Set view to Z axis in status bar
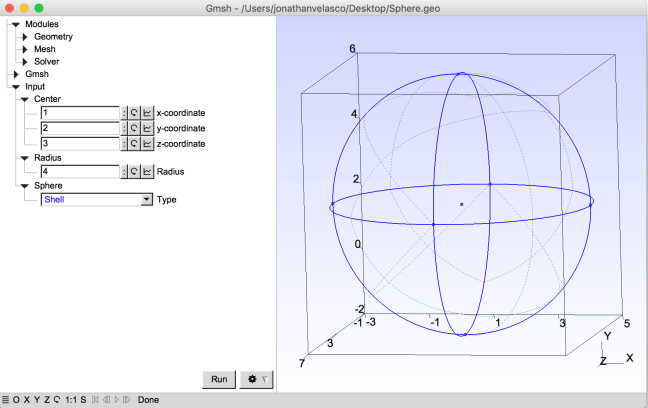Image resolution: width=648 pixels, height=408 pixels. [46, 400]
